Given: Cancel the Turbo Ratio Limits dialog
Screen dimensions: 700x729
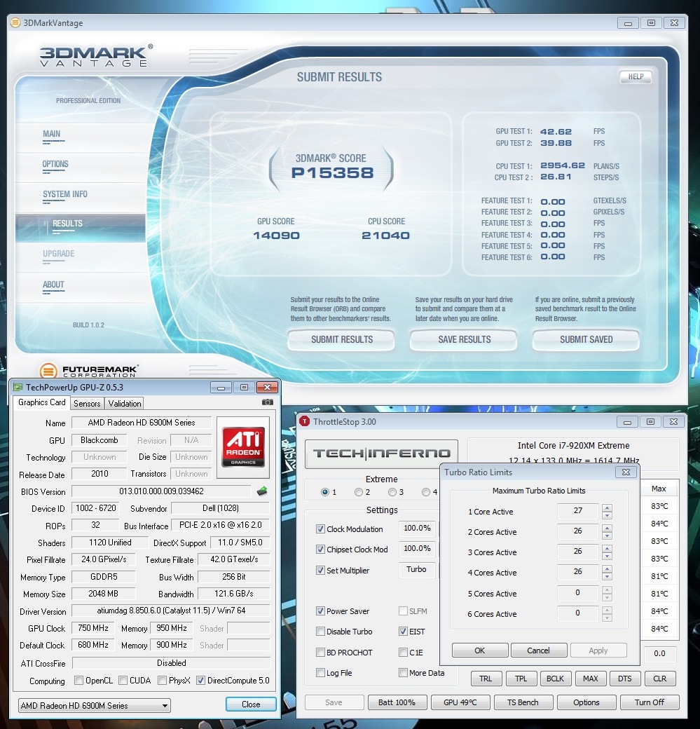Looking at the screenshot, I should click(538, 650).
